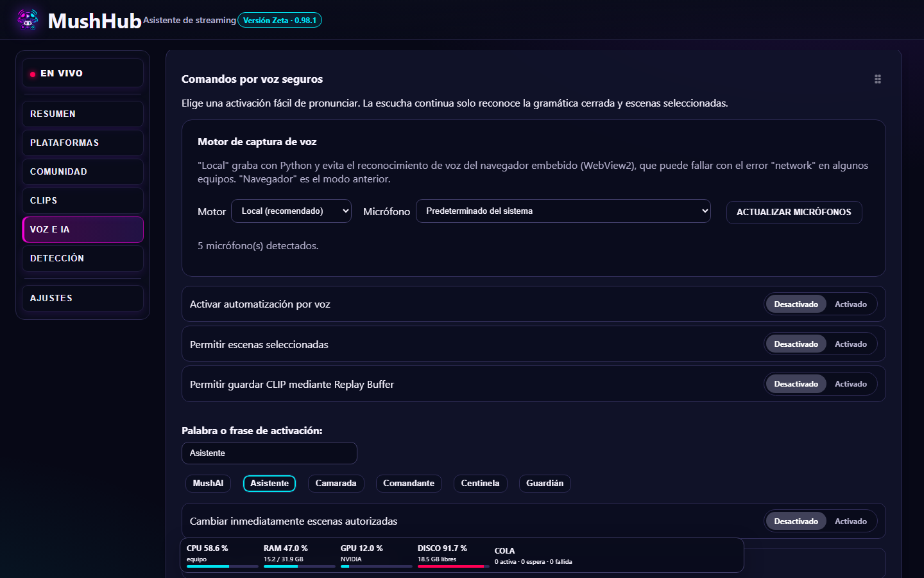Open the panel grid handle icon

(878, 79)
